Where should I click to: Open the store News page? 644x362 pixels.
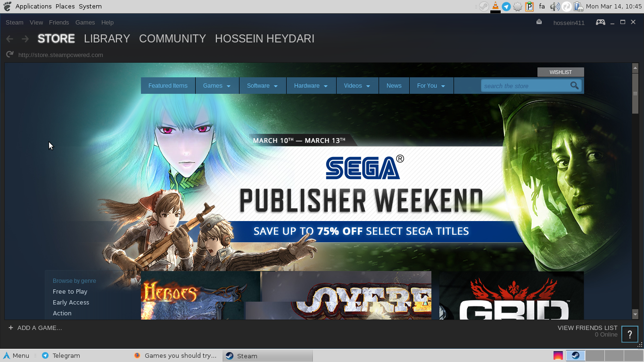(x=394, y=85)
